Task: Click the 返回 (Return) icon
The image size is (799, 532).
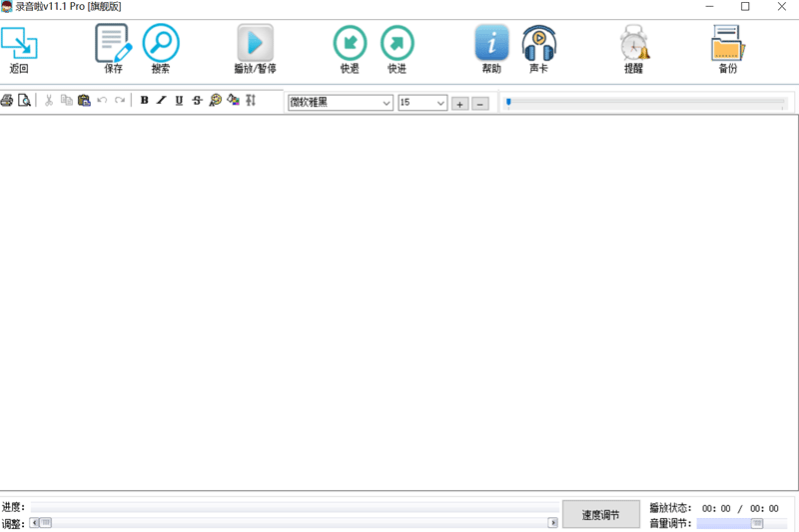Action: pos(19,44)
